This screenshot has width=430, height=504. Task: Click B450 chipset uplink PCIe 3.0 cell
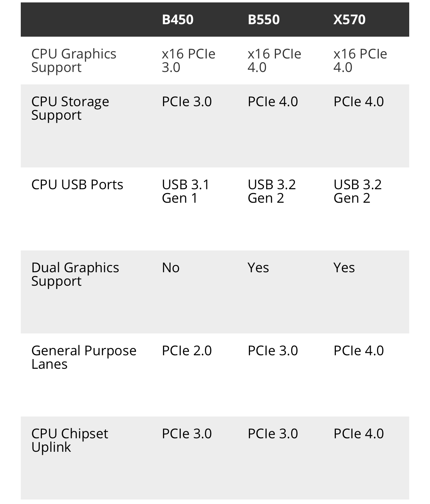click(187, 434)
